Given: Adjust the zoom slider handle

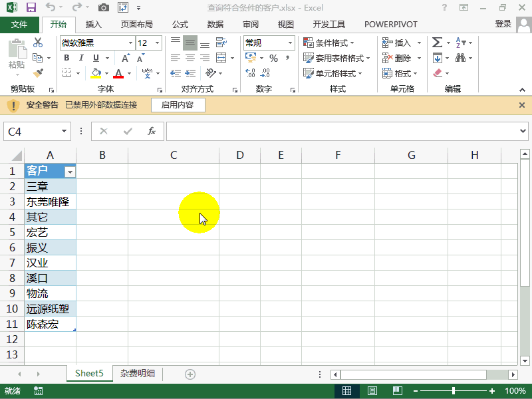Looking at the screenshot, I should [454, 391].
